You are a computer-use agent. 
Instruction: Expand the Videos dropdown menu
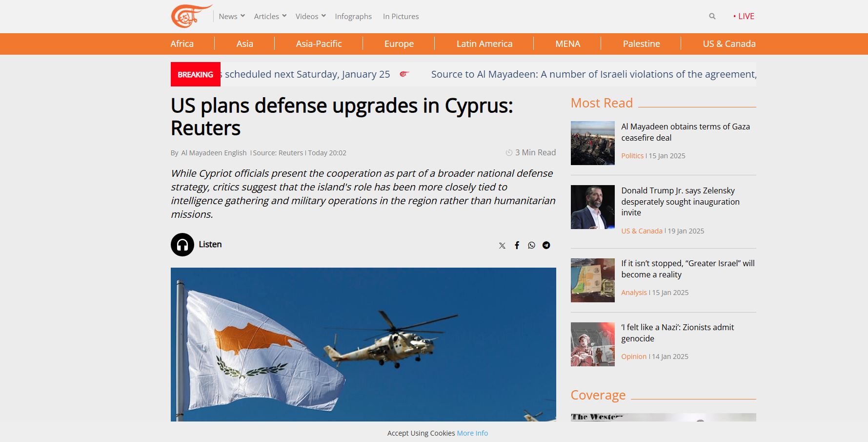point(310,16)
